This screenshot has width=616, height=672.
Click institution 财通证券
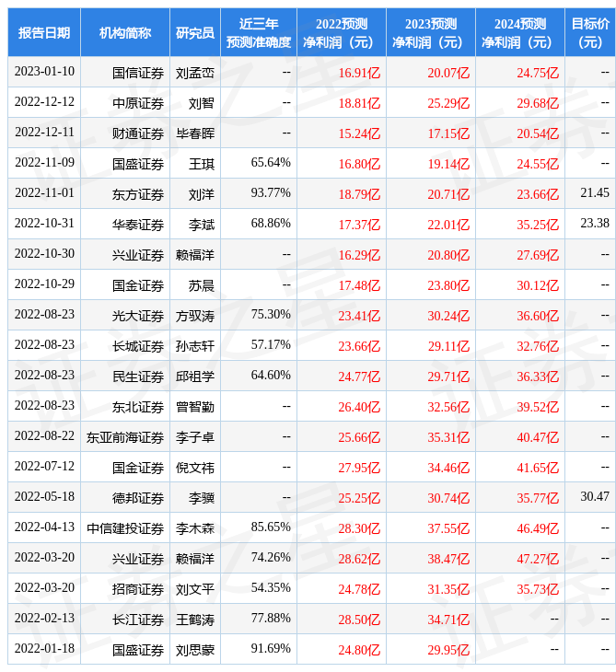(x=138, y=133)
